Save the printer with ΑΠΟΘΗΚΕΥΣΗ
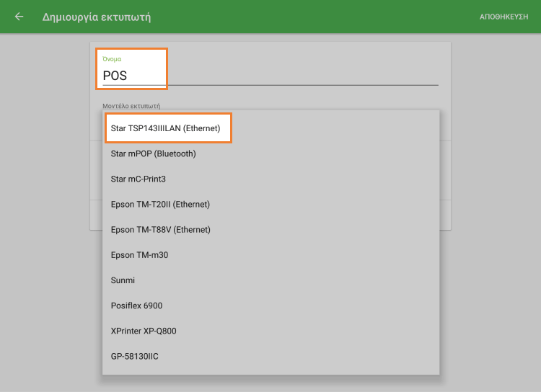541x392 pixels. (x=503, y=17)
